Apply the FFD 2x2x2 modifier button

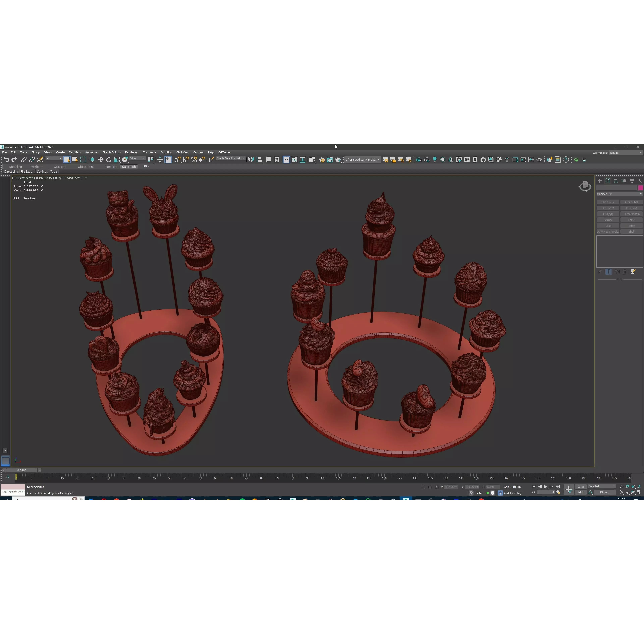(x=608, y=202)
